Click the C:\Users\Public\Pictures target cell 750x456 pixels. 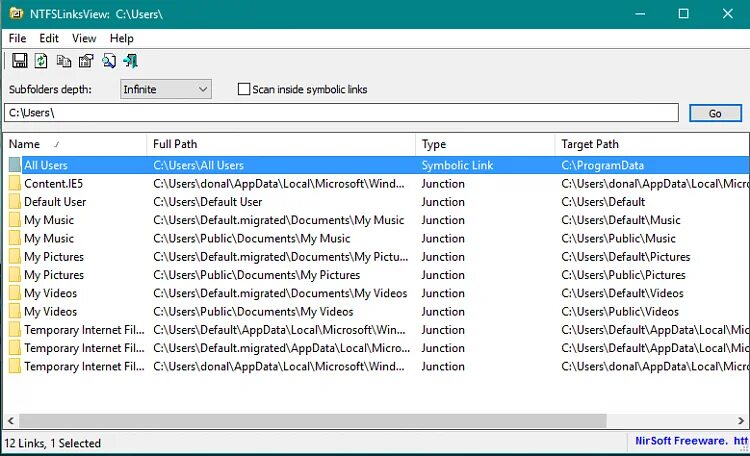click(623, 275)
